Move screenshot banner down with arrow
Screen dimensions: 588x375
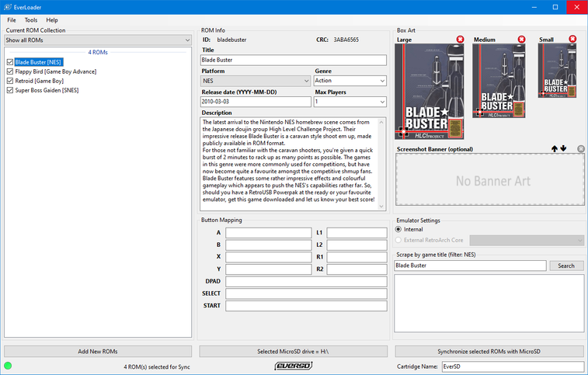(x=563, y=148)
